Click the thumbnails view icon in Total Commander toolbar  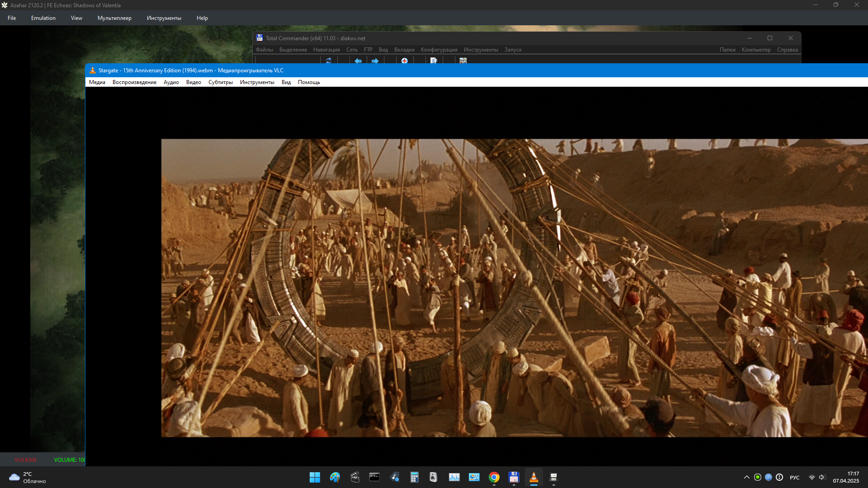[463, 60]
